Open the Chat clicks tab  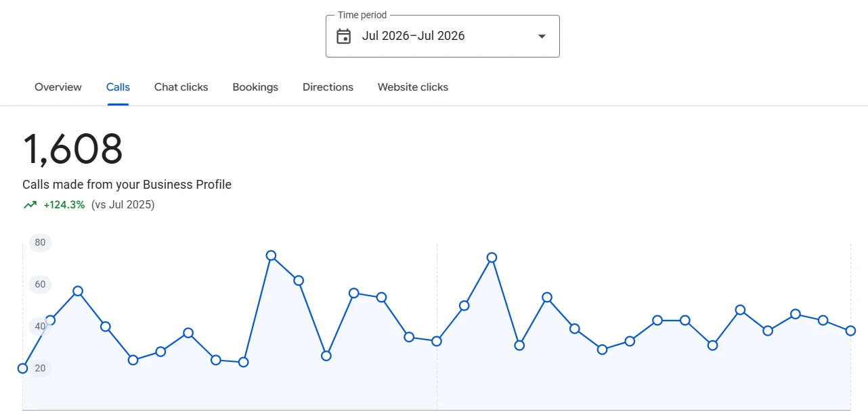coord(181,87)
